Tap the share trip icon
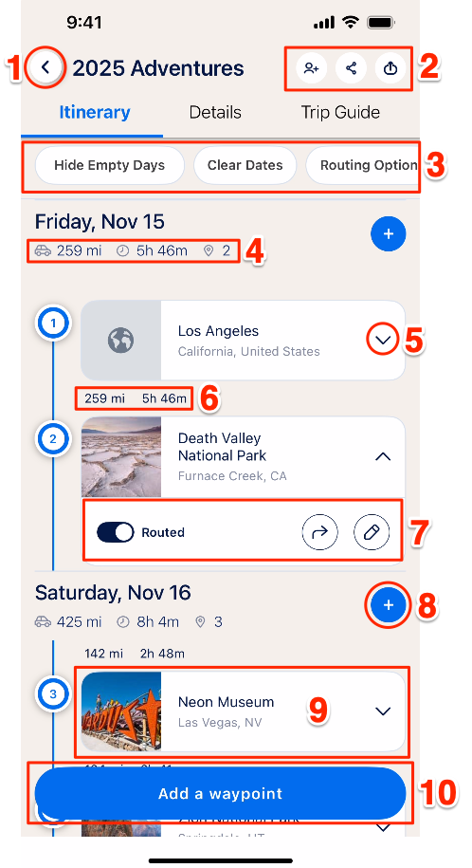This screenshot has height=868, width=472. pos(351,68)
